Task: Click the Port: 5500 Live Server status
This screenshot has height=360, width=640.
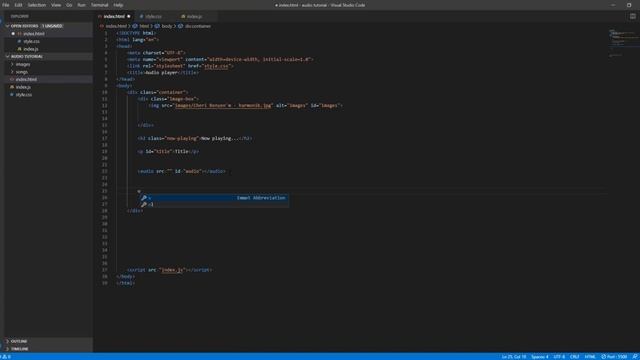Action: [614, 357]
